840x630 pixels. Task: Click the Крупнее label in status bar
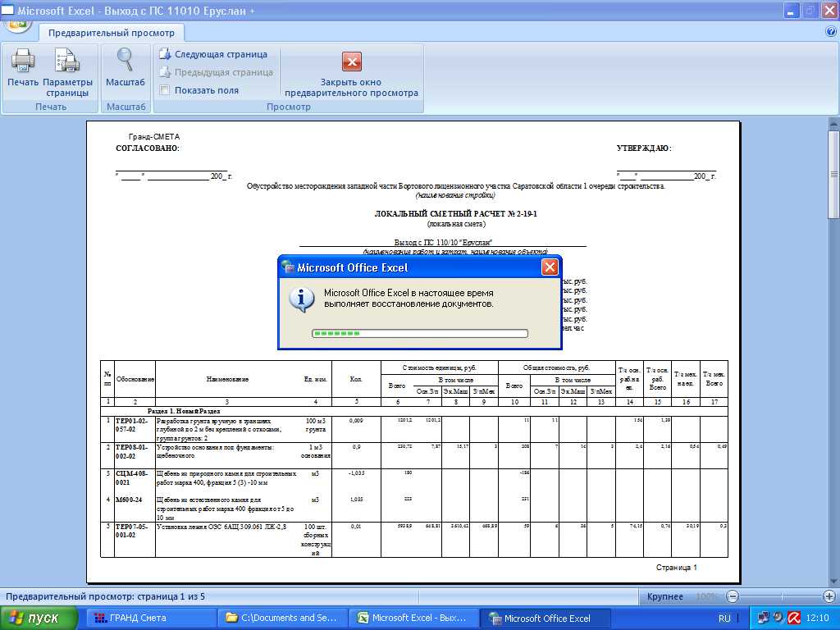664,596
